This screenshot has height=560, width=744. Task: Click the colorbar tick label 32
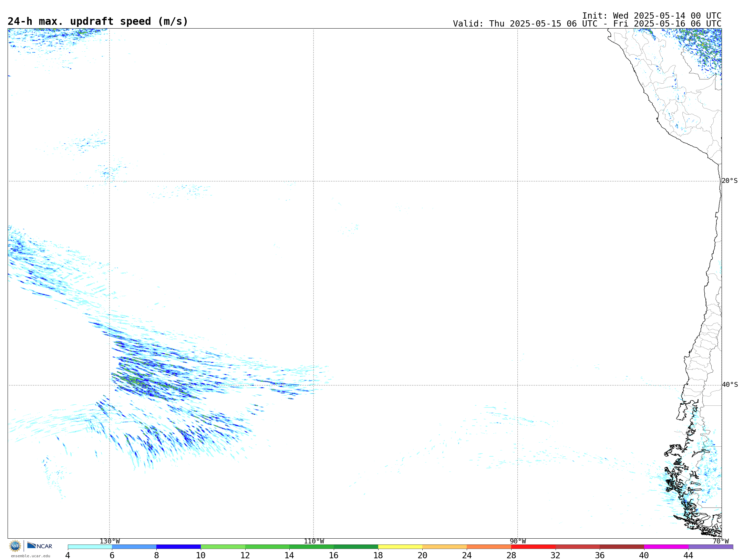coord(556,556)
